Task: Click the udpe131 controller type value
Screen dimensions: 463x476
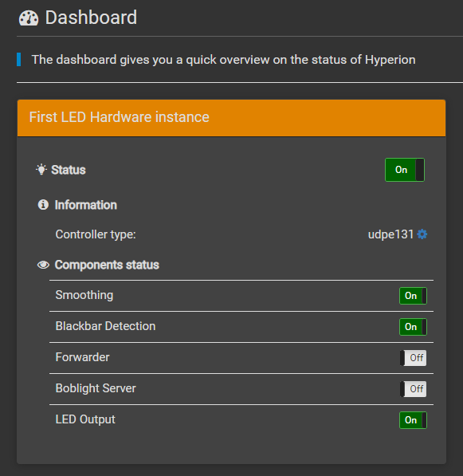Action: click(390, 234)
